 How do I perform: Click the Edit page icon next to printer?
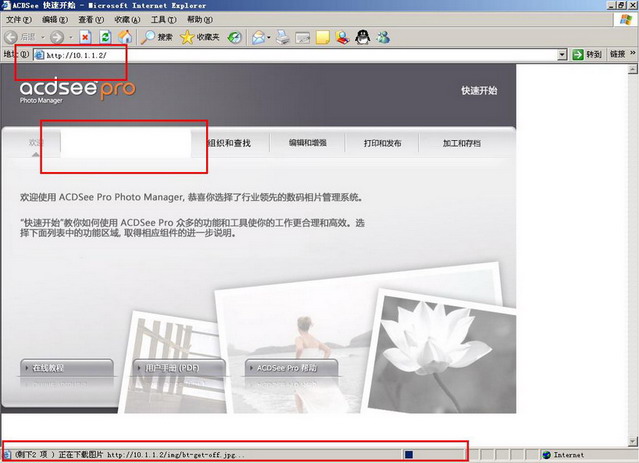[302, 38]
